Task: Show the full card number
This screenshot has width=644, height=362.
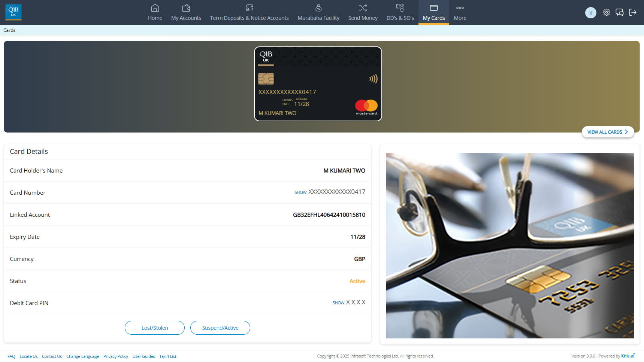Action: tap(300, 192)
